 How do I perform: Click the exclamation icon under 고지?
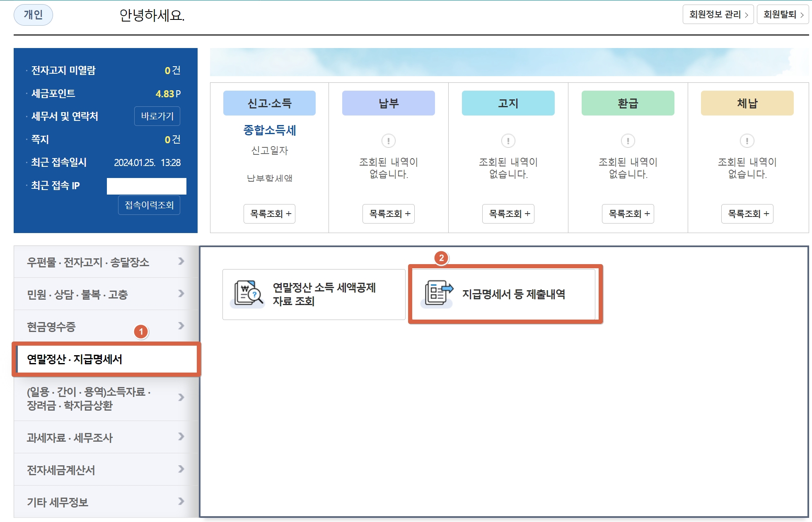508,141
